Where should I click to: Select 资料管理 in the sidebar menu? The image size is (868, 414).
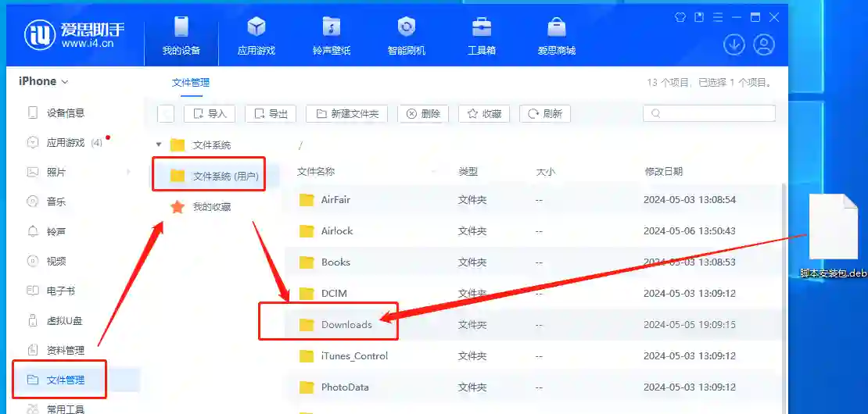tap(65, 350)
